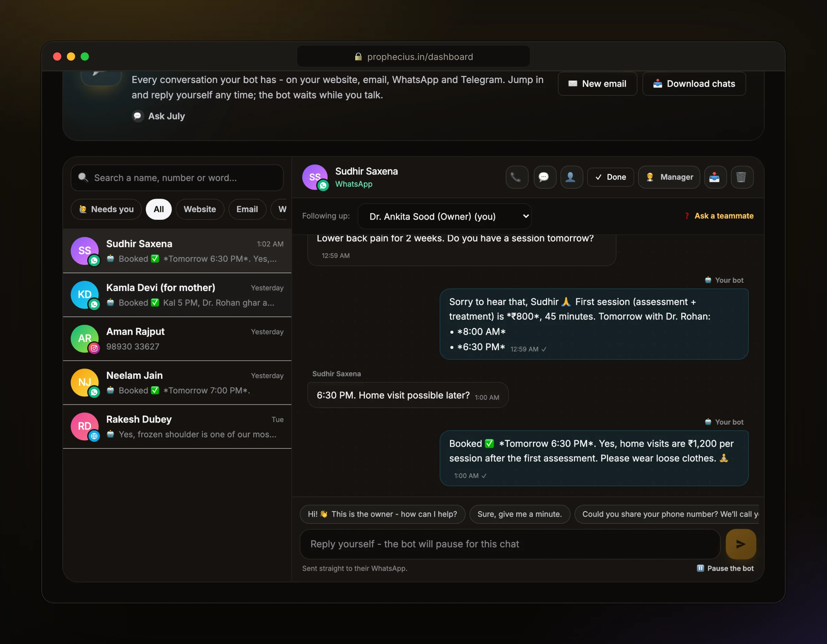Delete conversation with trash icon
The image size is (827, 644).
742,177
